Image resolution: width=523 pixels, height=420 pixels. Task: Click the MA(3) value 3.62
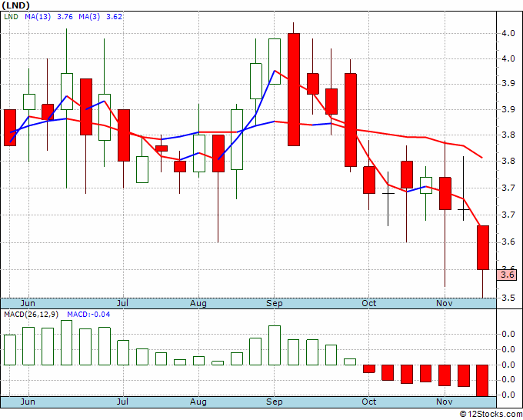click(114, 17)
